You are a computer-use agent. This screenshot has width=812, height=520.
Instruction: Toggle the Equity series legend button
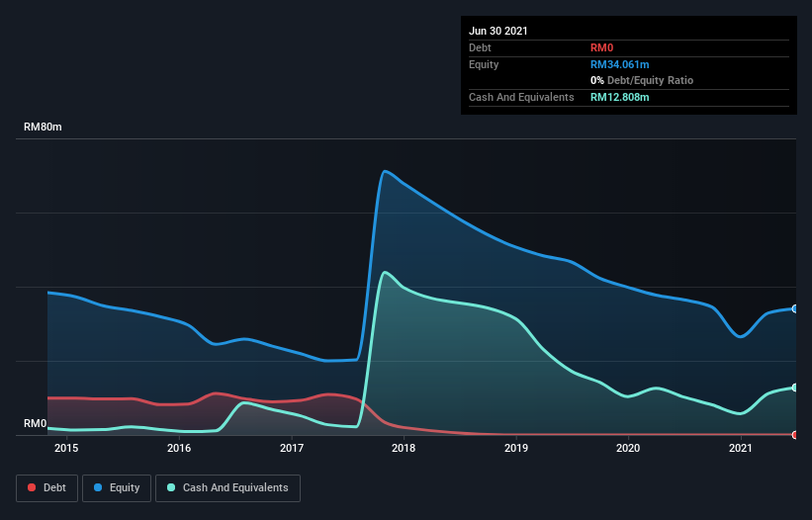pos(117,488)
